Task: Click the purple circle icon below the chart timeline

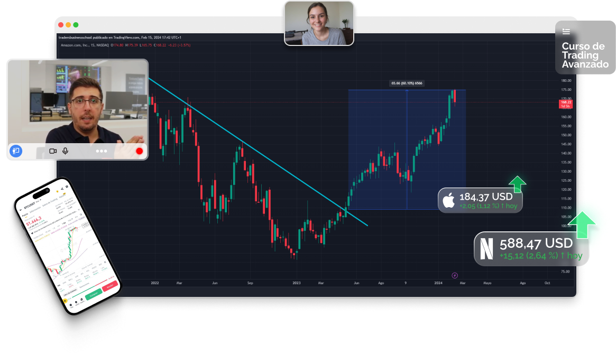Action: click(x=454, y=275)
